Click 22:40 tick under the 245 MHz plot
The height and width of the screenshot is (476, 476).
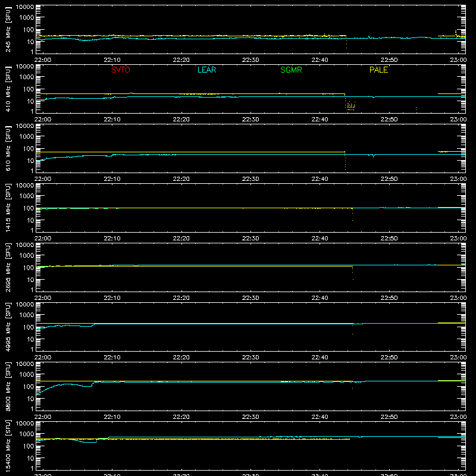[x=320, y=60]
